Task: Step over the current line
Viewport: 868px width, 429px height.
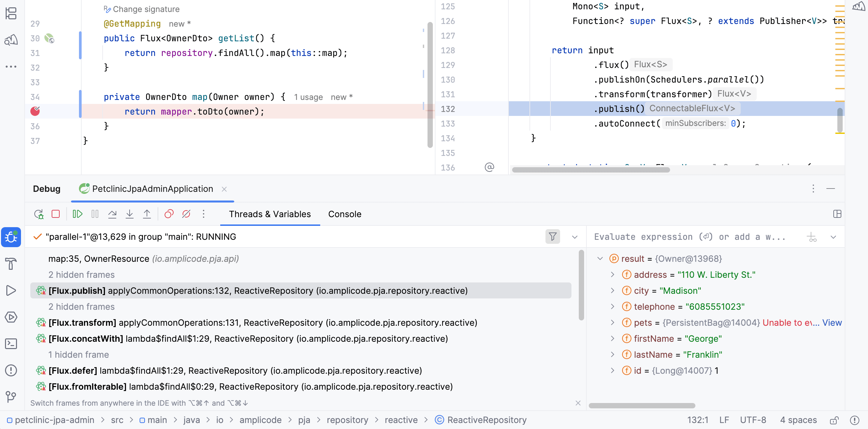Action: click(x=112, y=214)
